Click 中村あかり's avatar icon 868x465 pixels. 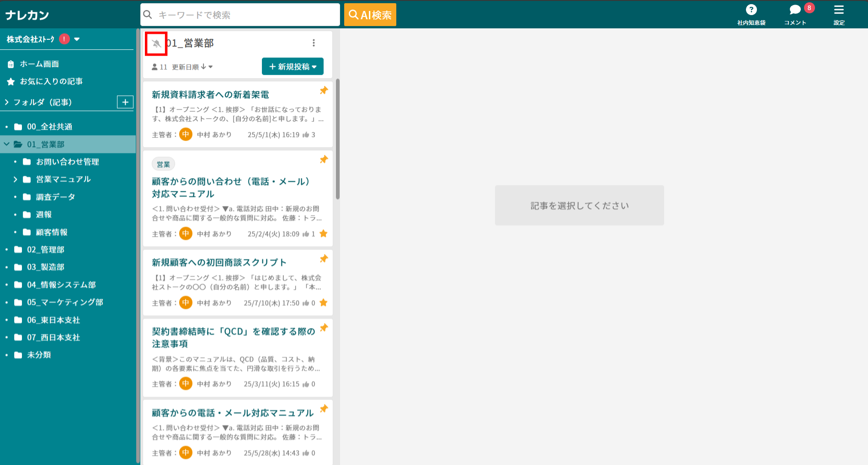click(x=186, y=134)
